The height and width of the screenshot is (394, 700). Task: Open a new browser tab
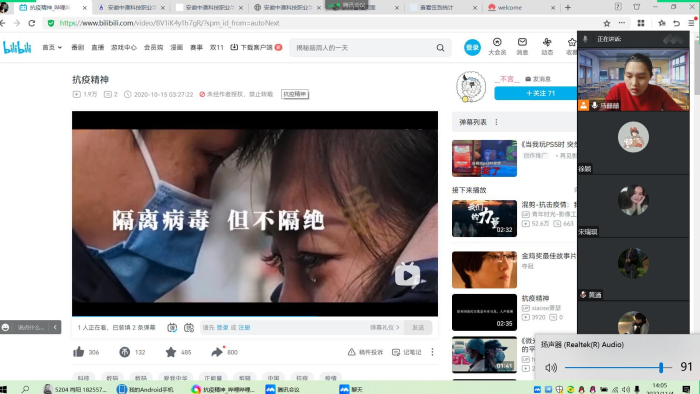[568, 8]
